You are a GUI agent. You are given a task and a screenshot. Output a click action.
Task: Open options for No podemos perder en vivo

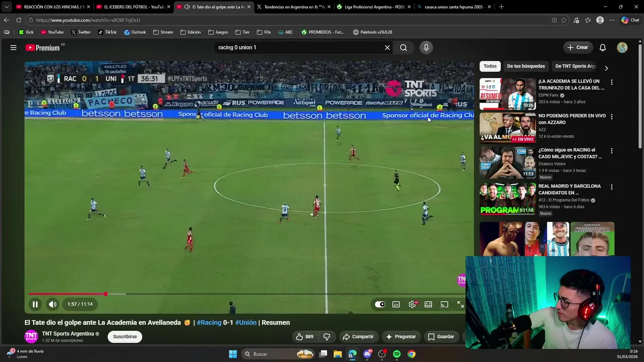pos(612,117)
